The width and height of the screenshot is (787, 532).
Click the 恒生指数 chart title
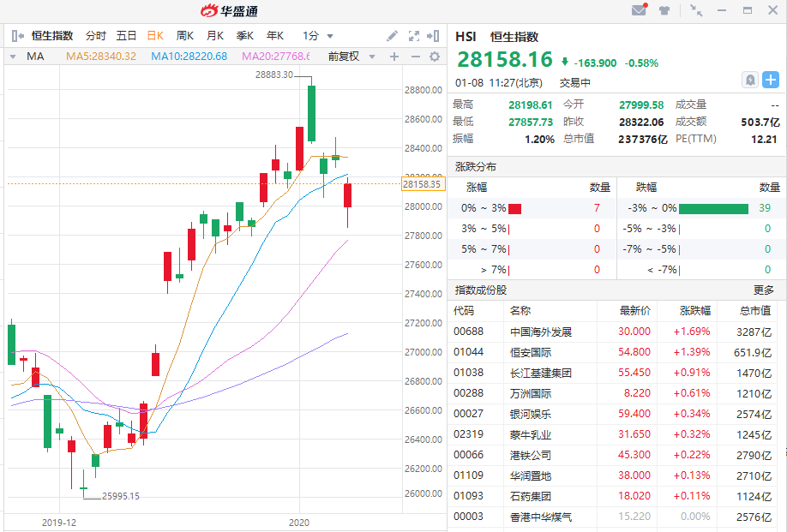(x=52, y=36)
